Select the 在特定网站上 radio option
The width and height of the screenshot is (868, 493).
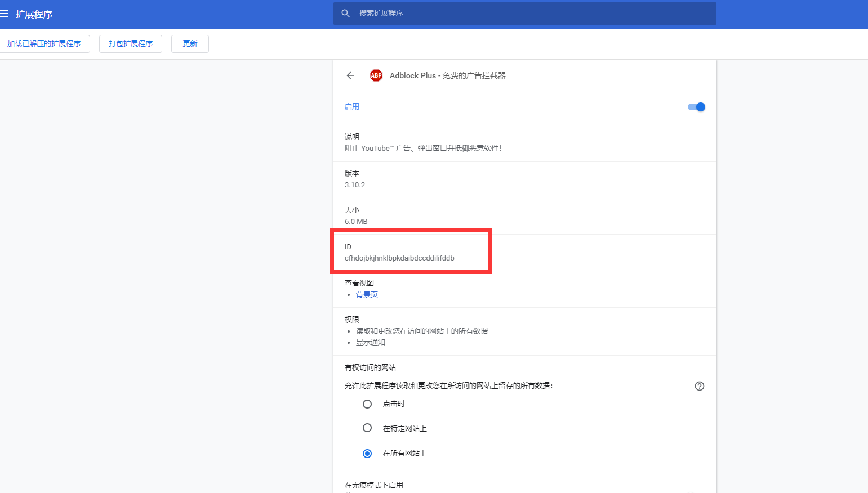(367, 428)
